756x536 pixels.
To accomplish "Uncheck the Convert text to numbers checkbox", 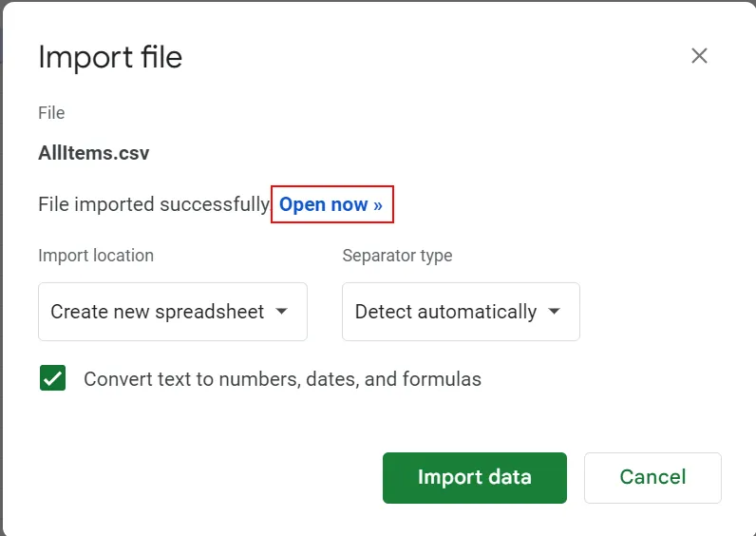I will [52, 378].
